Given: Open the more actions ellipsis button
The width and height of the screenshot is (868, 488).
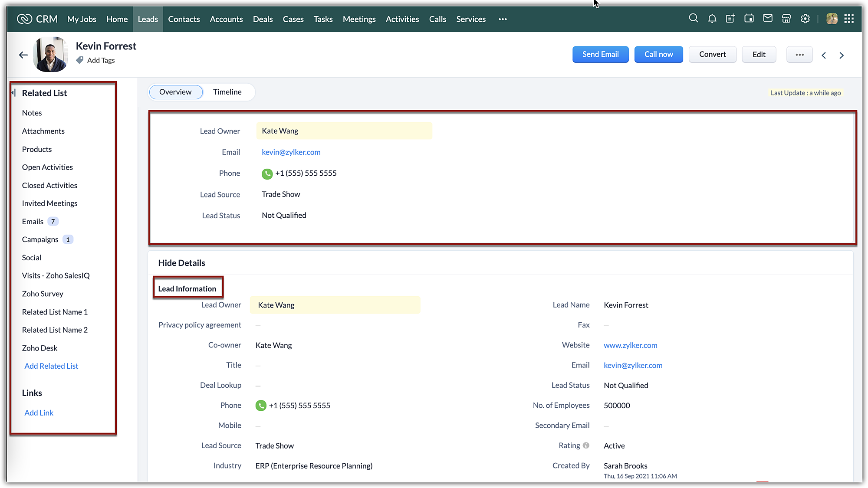Looking at the screenshot, I should pos(799,55).
